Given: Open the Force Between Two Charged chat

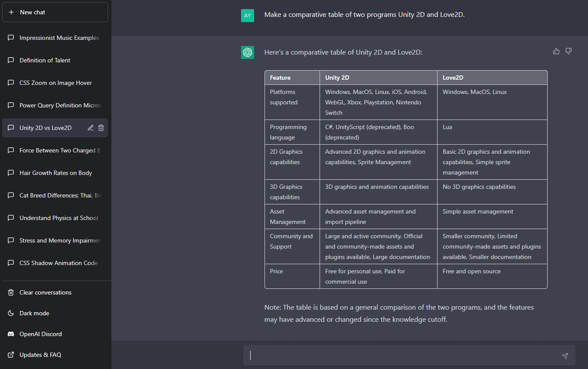Looking at the screenshot, I should [55, 150].
